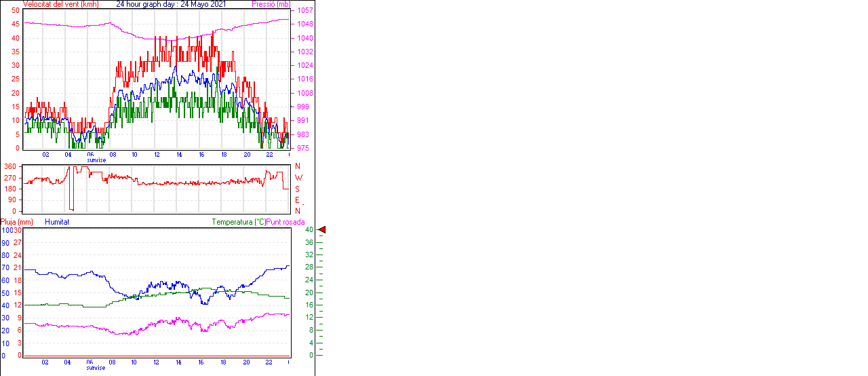Image resolution: width=868 pixels, height=376 pixels.
Task: Click the 1057 pressure scale value
Action: pyautogui.click(x=304, y=11)
